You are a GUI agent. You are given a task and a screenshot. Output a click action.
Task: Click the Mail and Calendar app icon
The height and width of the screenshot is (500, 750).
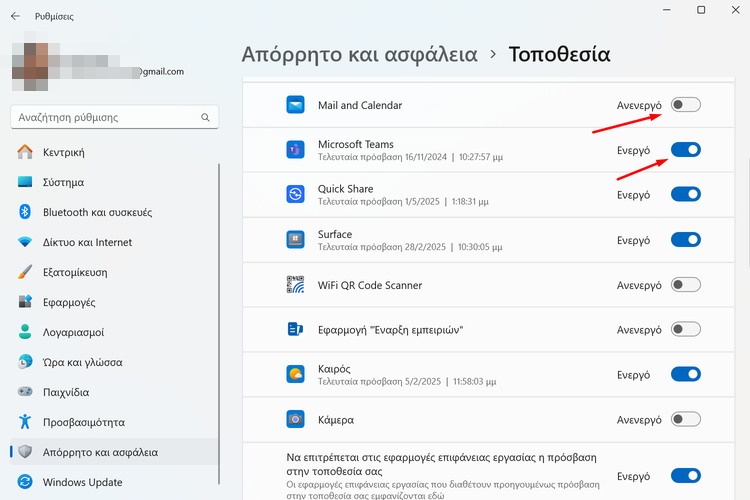coord(296,105)
